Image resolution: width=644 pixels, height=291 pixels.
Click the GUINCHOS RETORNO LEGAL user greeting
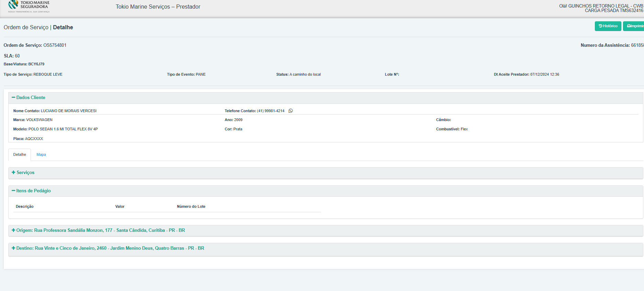601,6
